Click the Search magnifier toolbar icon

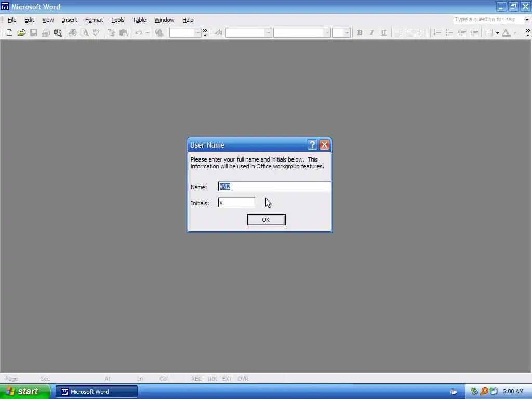click(58, 33)
